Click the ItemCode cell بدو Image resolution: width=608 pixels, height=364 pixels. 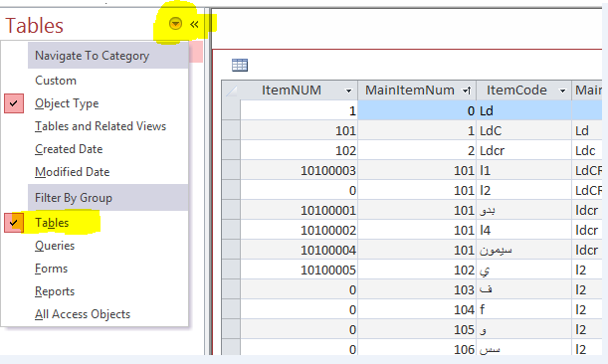click(x=523, y=211)
